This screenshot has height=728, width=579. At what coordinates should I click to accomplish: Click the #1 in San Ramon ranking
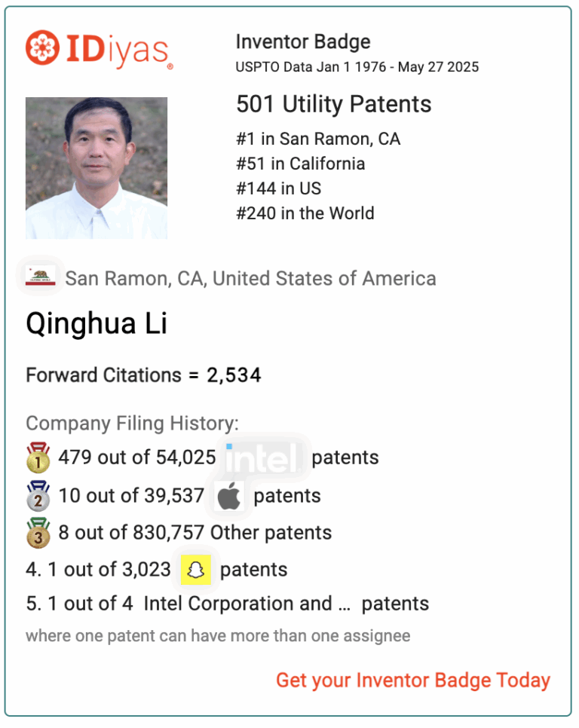point(318,139)
